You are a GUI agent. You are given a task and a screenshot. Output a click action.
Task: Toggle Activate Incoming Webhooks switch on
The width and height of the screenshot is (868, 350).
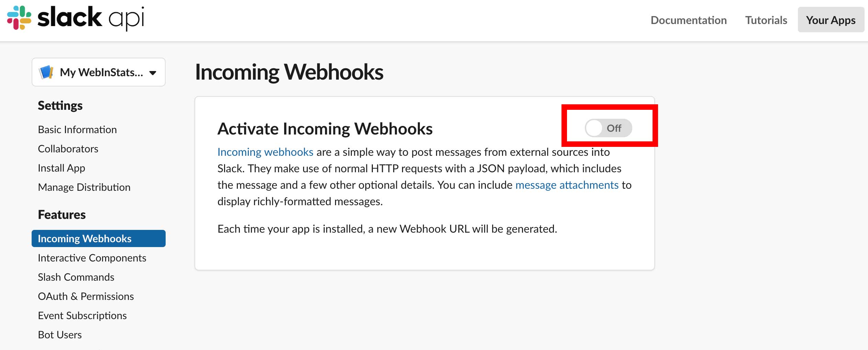pos(608,128)
